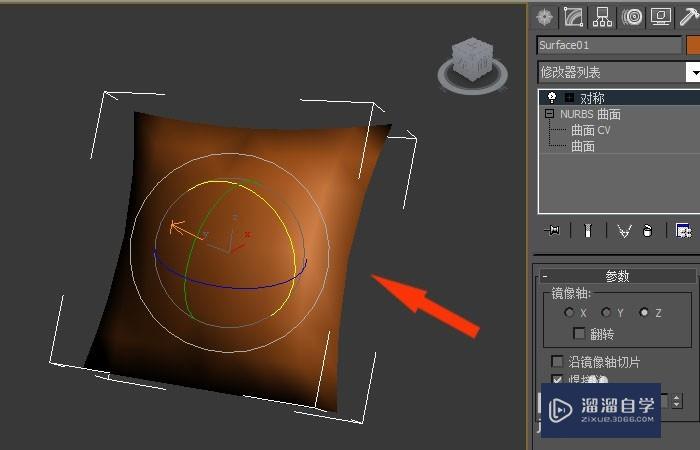The height and width of the screenshot is (450, 700).
Task: Select Y mirror axis radio button
Action: pyautogui.click(x=606, y=312)
